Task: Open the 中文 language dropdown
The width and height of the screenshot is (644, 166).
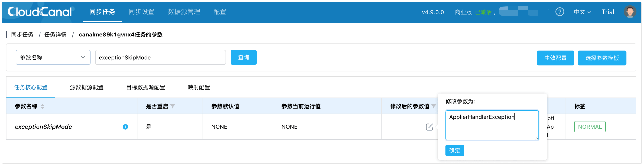Action: pyautogui.click(x=582, y=12)
